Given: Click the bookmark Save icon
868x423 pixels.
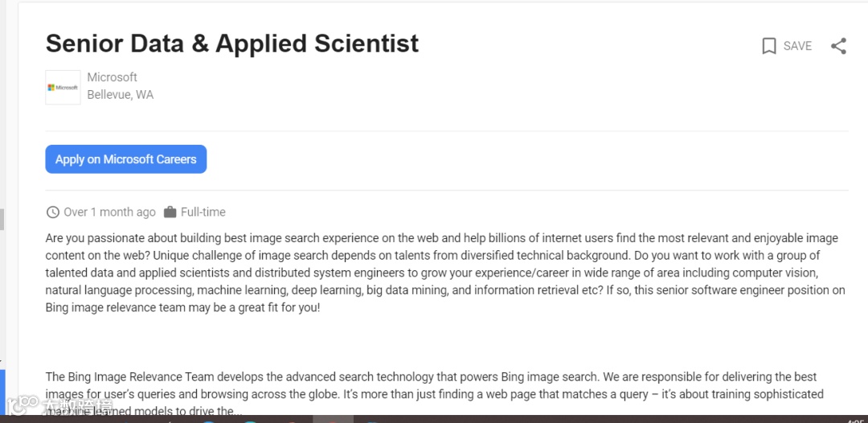Looking at the screenshot, I should 769,46.
